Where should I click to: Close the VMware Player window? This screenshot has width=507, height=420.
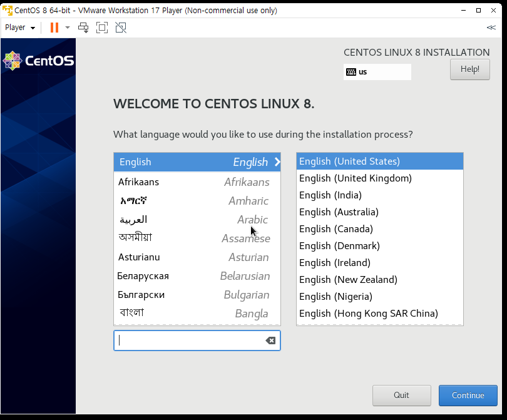coord(493,11)
